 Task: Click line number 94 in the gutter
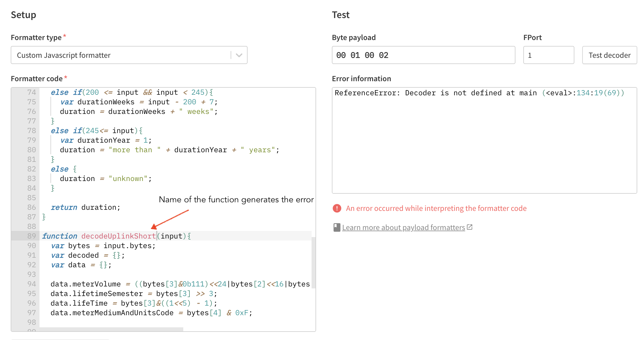point(32,284)
